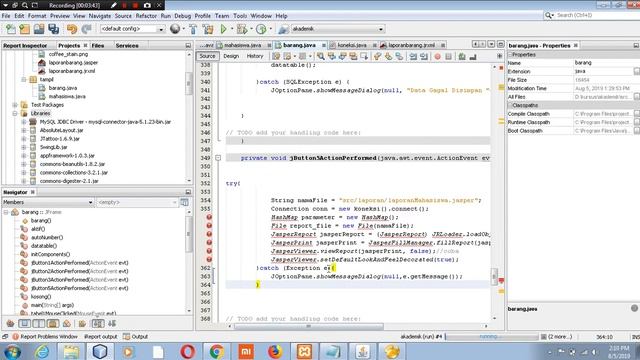Image resolution: width=640 pixels, height=360 pixels.
Task: Click the New File toolbar icon
Action: coord(11,29)
